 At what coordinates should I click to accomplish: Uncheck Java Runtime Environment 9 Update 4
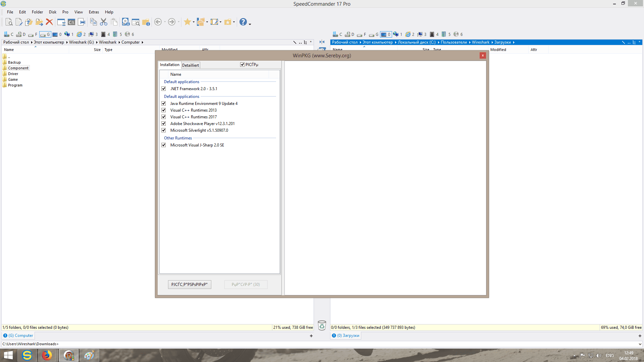164,104
